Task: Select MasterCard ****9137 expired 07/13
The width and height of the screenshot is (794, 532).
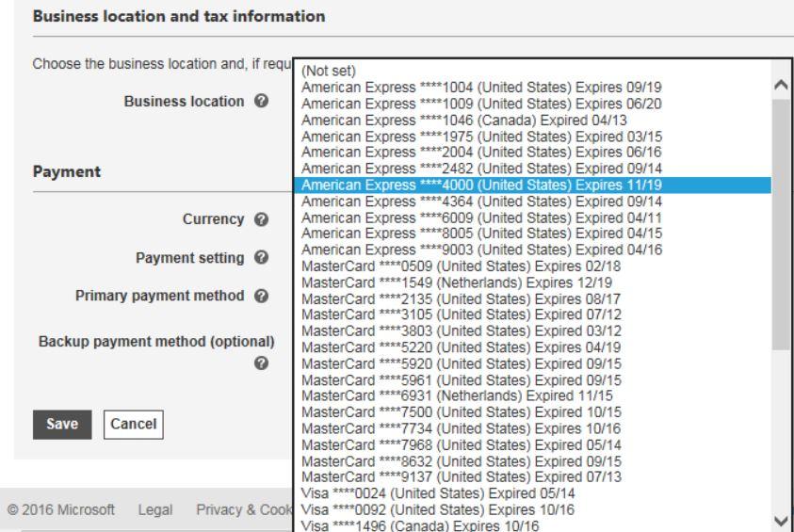Action: pyautogui.click(x=532, y=476)
